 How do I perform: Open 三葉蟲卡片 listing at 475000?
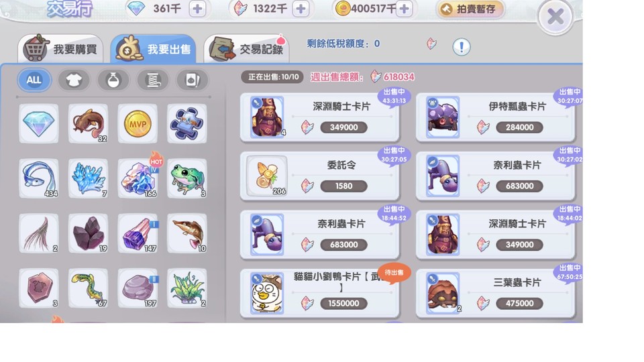[495, 294]
